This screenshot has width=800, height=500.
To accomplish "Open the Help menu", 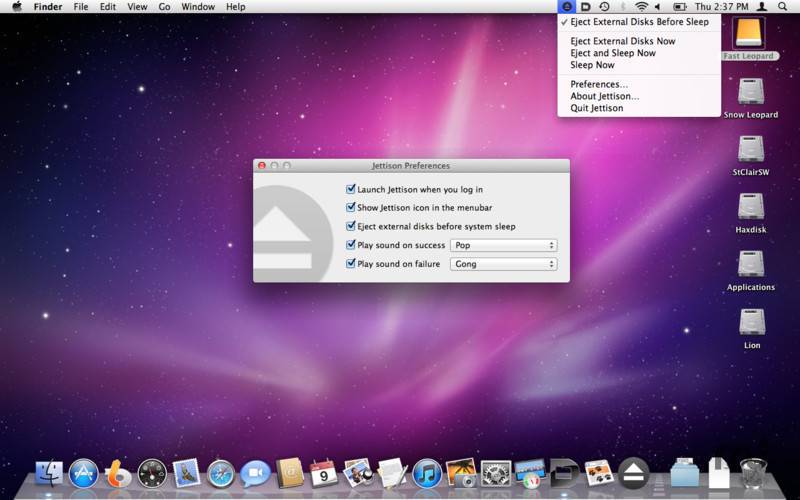I will pos(236,7).
